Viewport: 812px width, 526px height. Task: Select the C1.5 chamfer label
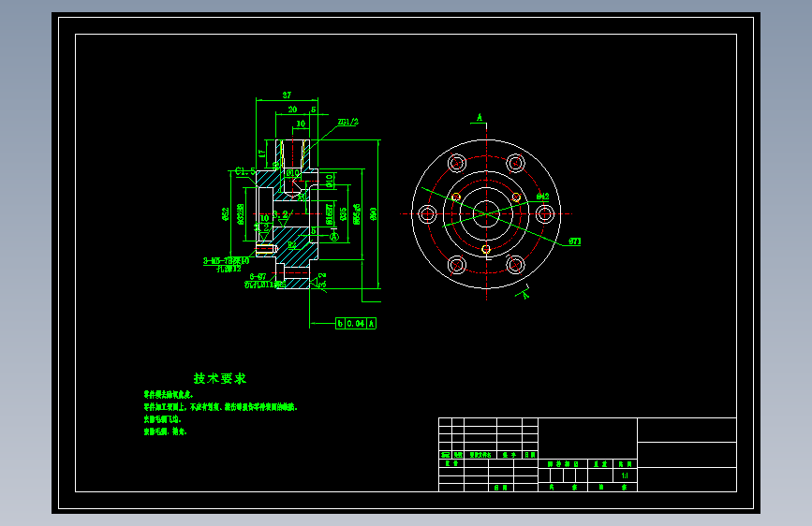245,171
